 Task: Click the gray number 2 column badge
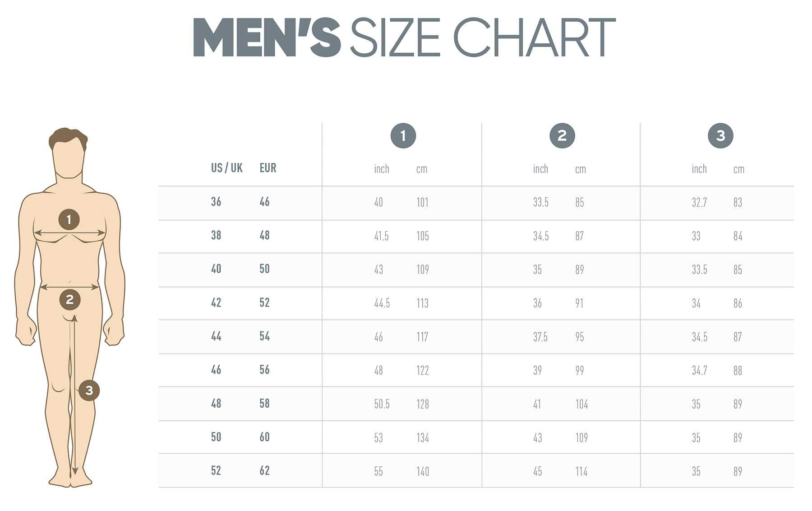click(x=562, y=135)
